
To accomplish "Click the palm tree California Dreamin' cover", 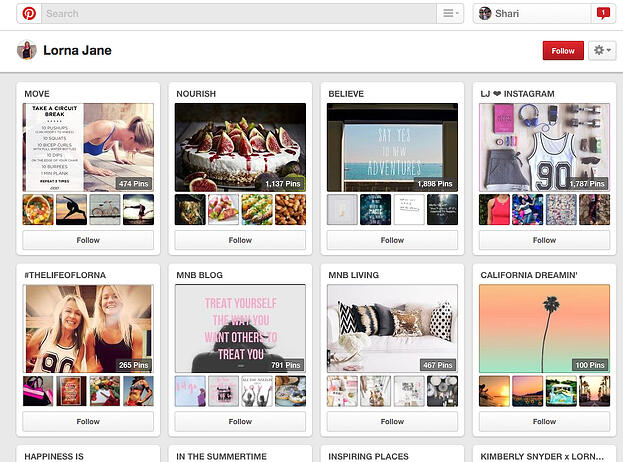I will [544, 329].
